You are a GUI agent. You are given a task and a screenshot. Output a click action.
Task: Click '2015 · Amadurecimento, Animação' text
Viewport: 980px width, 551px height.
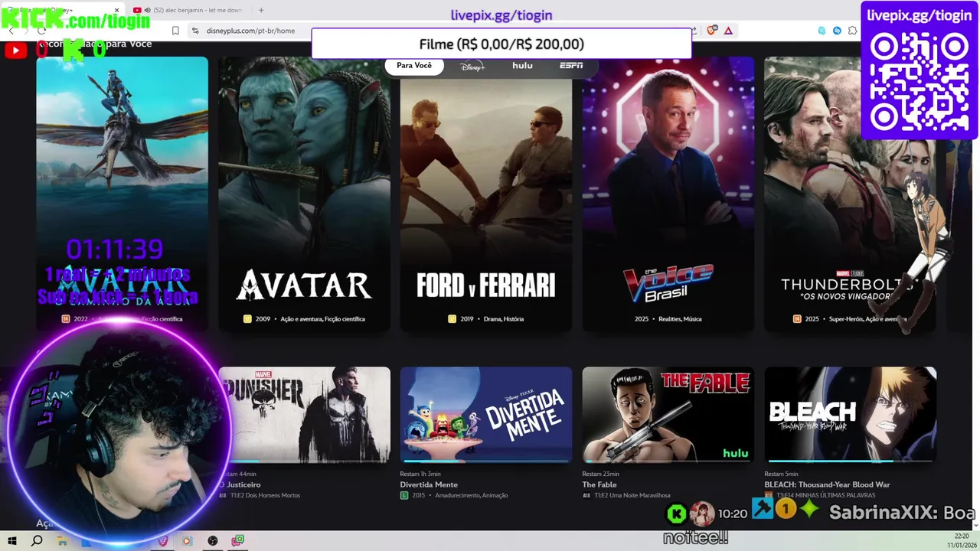(460, 495)
